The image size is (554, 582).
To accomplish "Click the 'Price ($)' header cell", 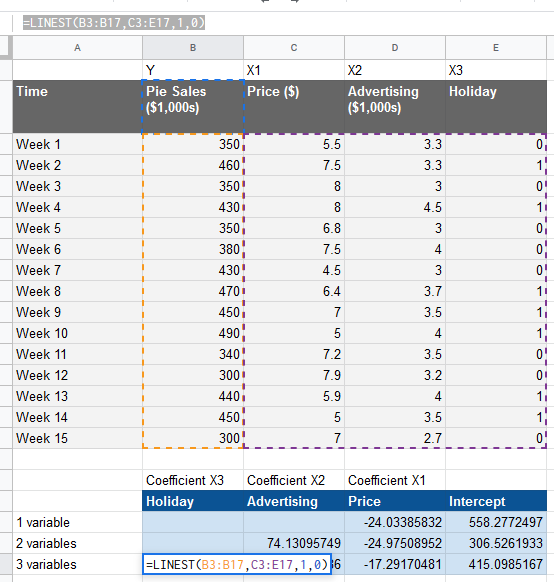I will pyautogui.click(x=294, y=107).
